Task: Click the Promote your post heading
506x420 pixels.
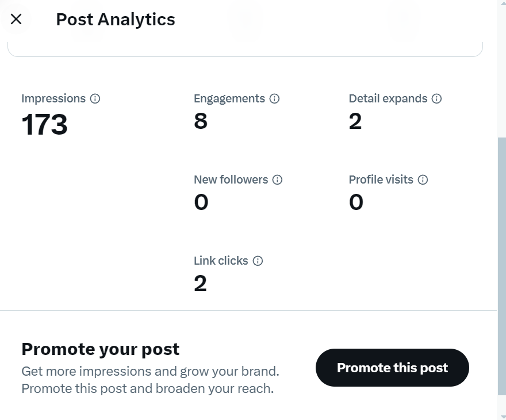Action: pos(101,349)
